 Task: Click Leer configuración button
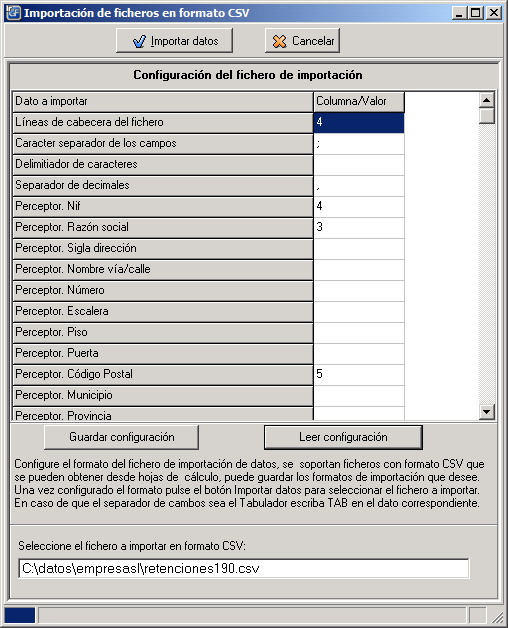(x=343, y=437)
